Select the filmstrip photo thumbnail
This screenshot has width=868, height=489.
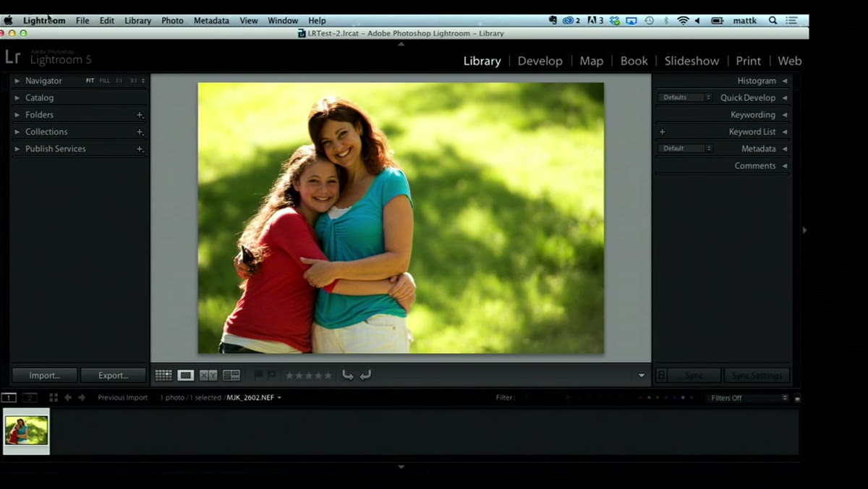pyautogui.click(x=26, y=431)
